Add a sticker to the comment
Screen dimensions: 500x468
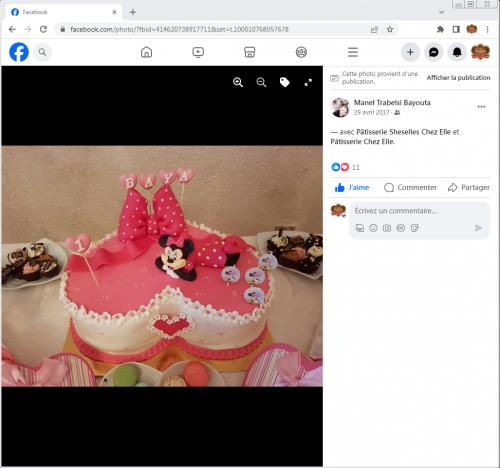[x=414, y=228]
